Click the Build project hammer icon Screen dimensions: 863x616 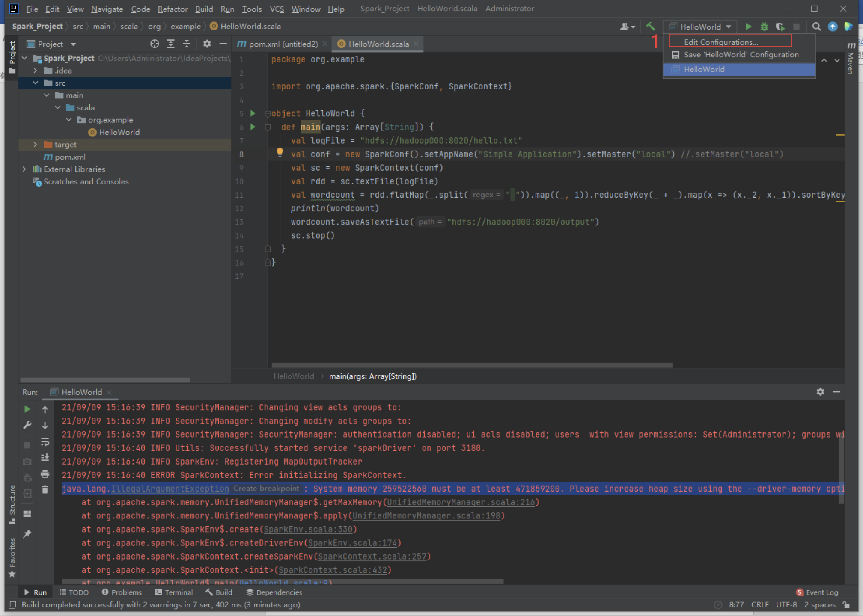[650, 27]
